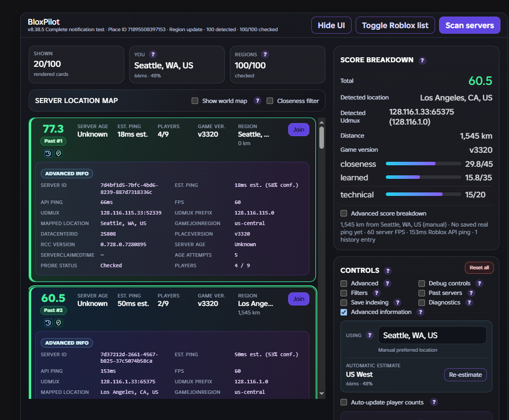Click SERVER LOCATION MAP heading

76,100
